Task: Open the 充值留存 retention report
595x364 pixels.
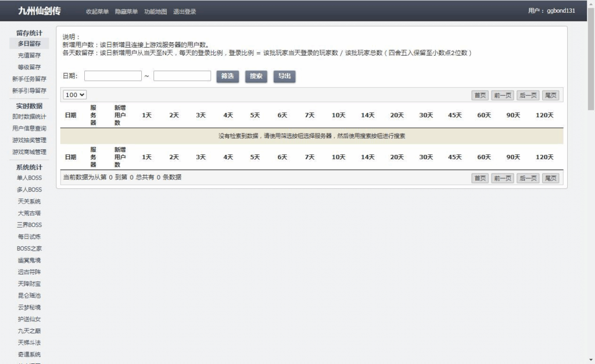Action: pyautogui.click(x=29, y=55)
